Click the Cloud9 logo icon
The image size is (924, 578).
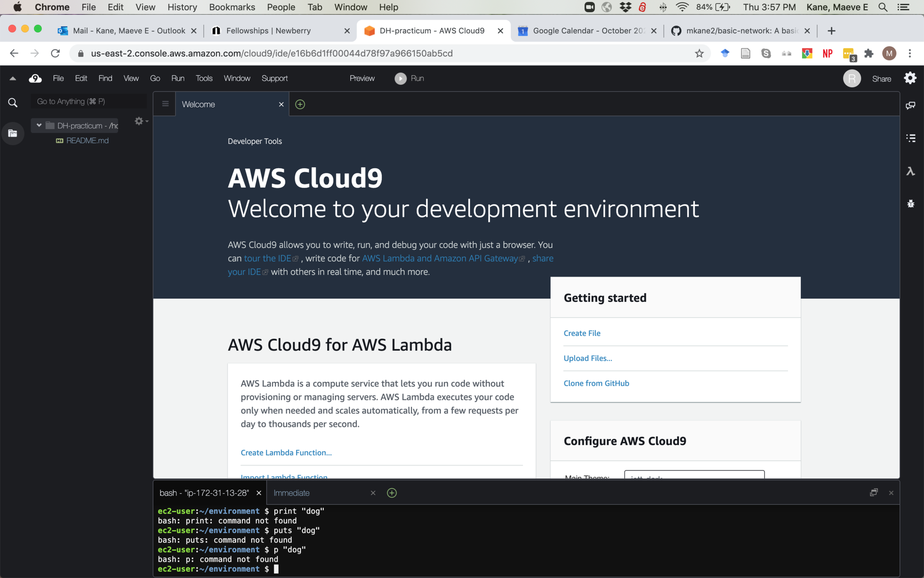point(35,78)
